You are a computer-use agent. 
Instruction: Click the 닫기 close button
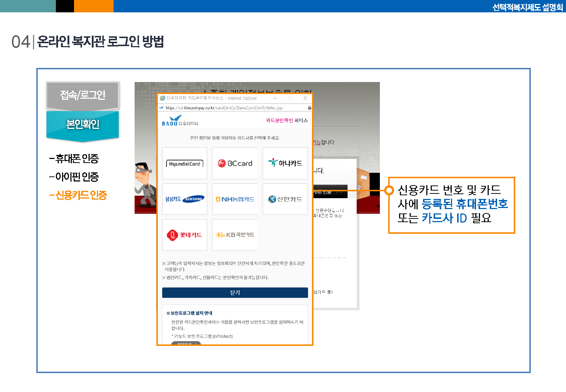[x=235, y=293]
